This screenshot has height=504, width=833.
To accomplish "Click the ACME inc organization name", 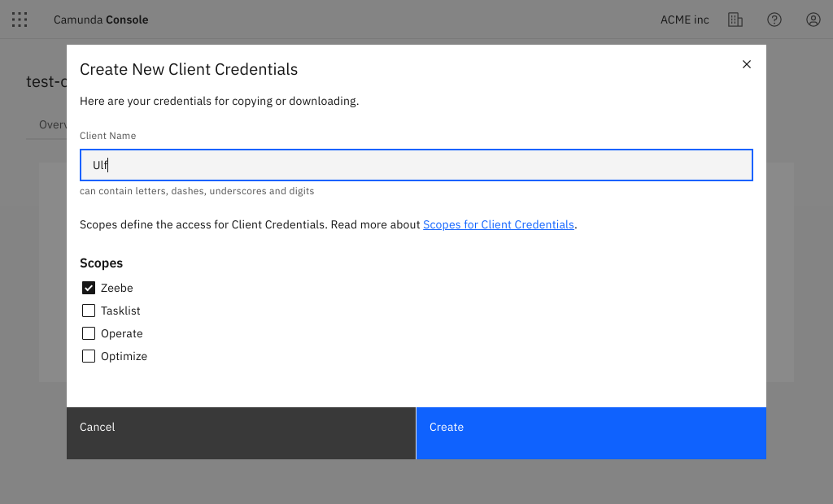I will tap(685, 20).
